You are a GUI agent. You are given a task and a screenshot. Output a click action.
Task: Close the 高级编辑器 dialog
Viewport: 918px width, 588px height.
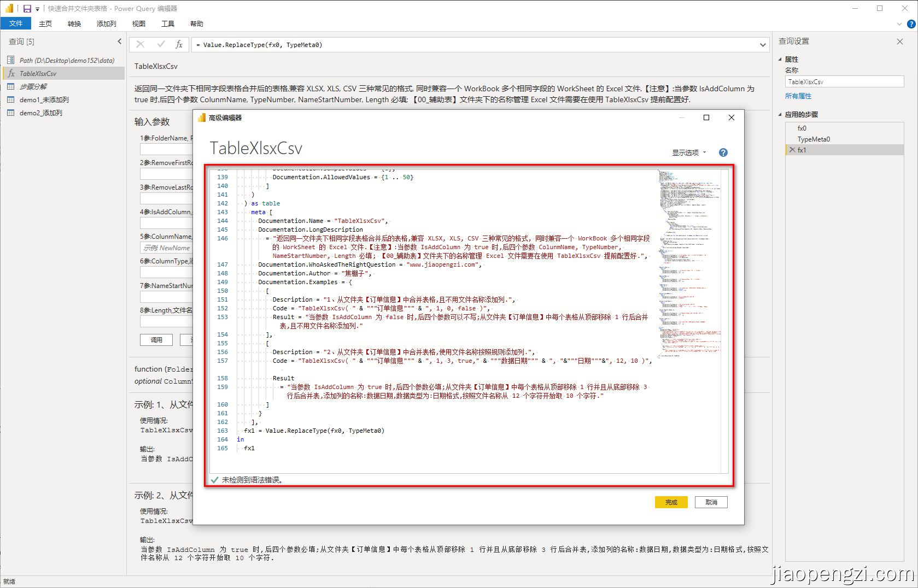pos(732,117)
